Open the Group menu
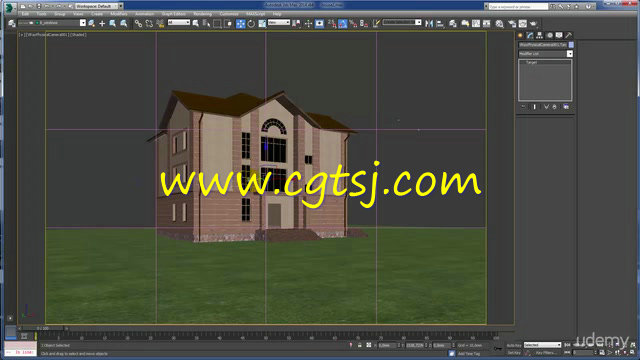The height and width of the screenshot is (360, 640). pos(60,14)
